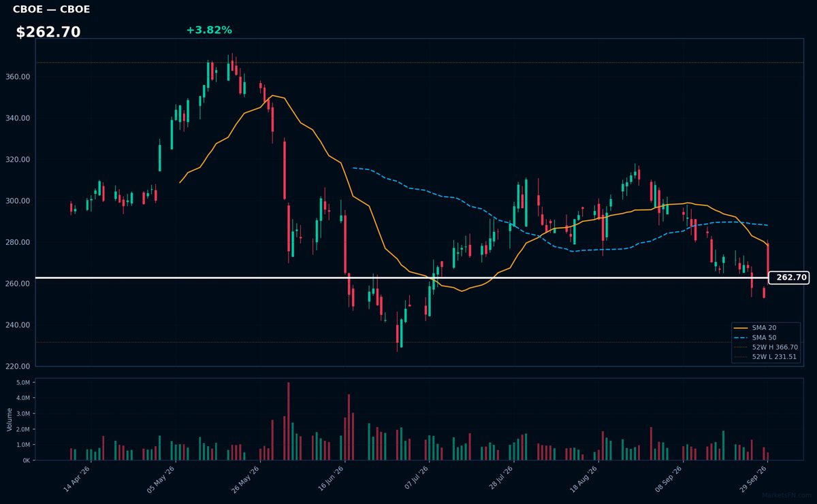The height and width of the screenshot is (504, 817).
Task: Click the CBOE — CBOE chart title
Action: 51,10
